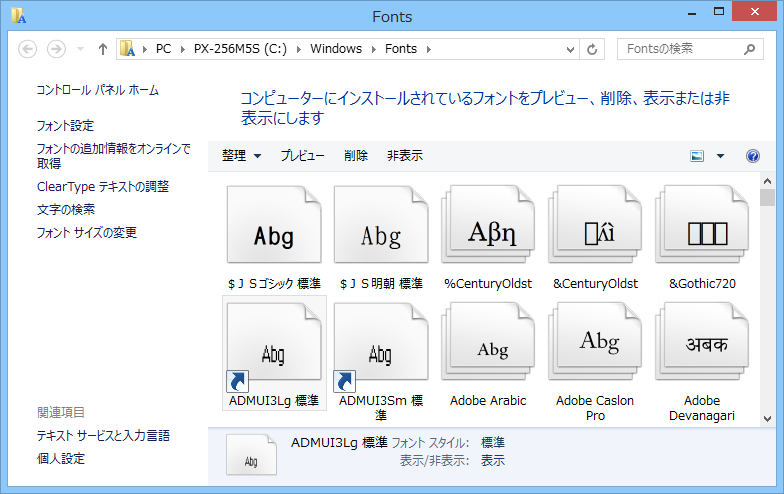Expand the chevron after Windows in path

pos(373,49)
